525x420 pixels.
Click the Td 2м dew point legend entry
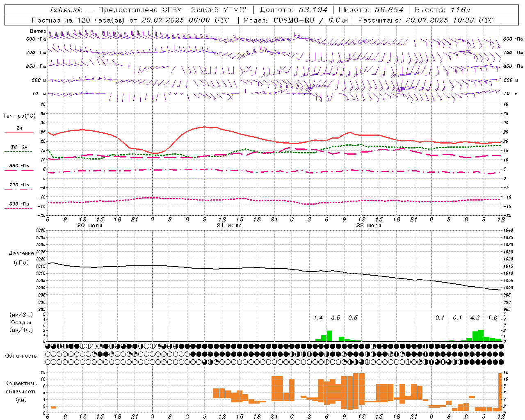pos(19,147)
